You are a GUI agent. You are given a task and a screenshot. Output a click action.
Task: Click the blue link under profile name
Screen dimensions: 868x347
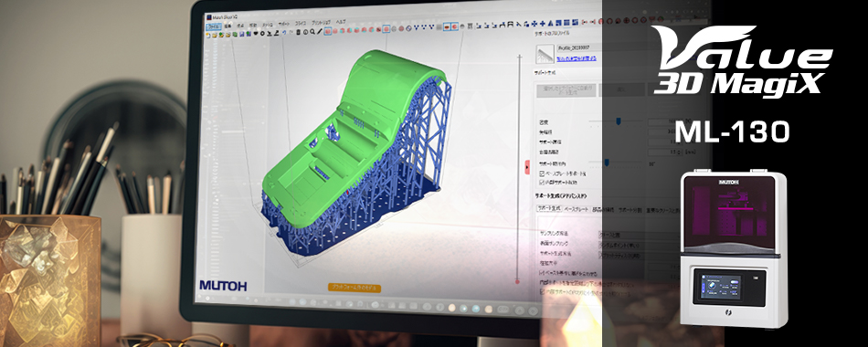click(576, 58)
